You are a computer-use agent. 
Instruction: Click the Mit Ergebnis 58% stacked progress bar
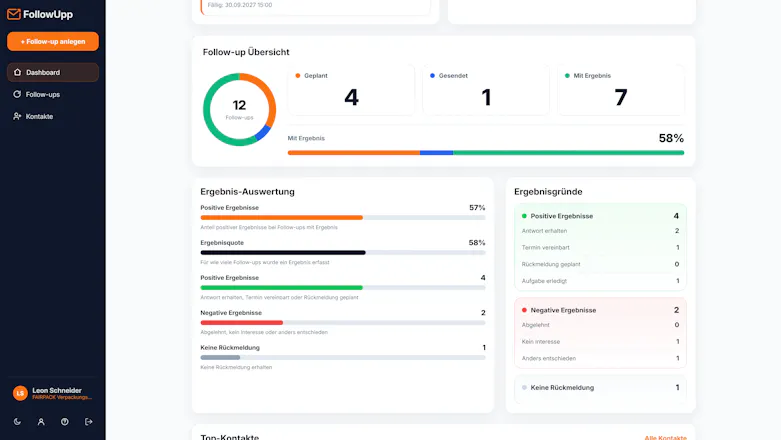pyautogui.click(x=486, y=152)
